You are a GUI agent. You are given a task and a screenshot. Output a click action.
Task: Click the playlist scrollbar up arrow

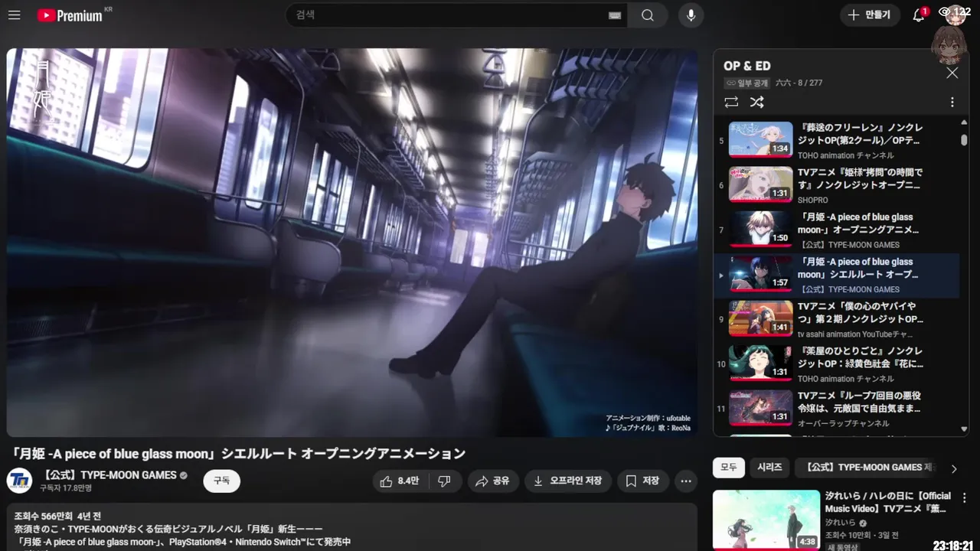(x=964, y=122)
